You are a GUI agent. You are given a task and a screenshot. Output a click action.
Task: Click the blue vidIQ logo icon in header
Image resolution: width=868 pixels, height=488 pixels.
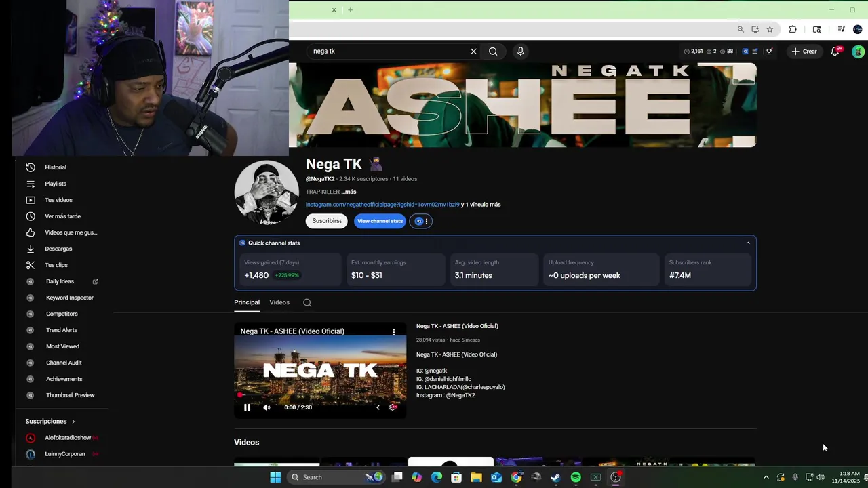[745, 52]
